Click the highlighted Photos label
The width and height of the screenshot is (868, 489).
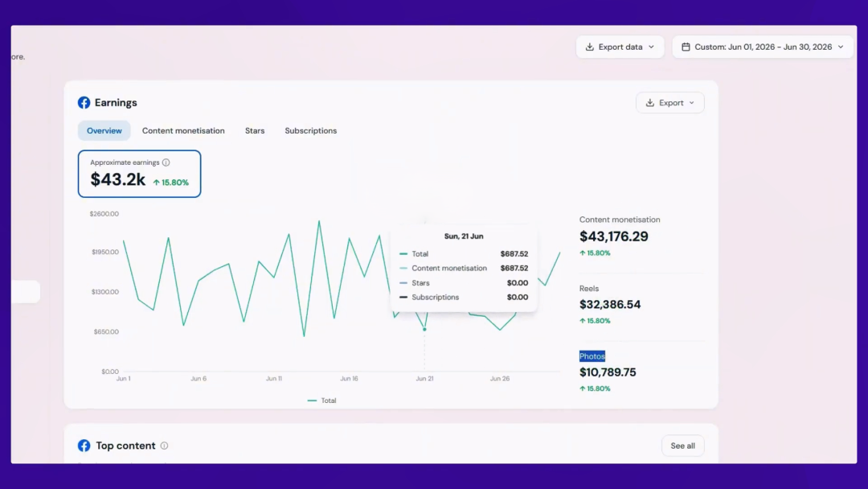(x=592, y=356)
